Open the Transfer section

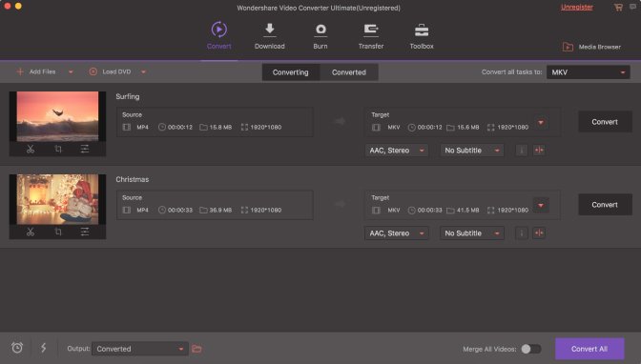(371, 36)
